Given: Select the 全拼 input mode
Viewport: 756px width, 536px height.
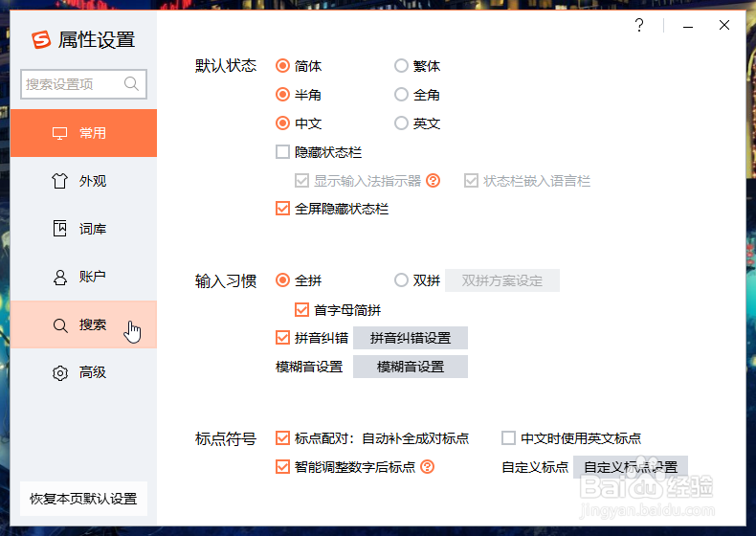Looking at the screenshot, I should click(x=282, y=280).
